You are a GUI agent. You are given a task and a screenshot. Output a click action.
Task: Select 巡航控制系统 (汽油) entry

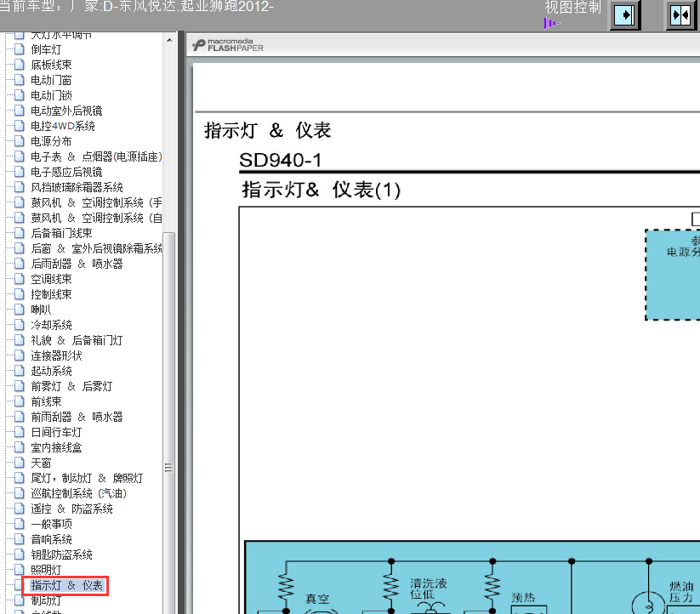click(78, 493)
